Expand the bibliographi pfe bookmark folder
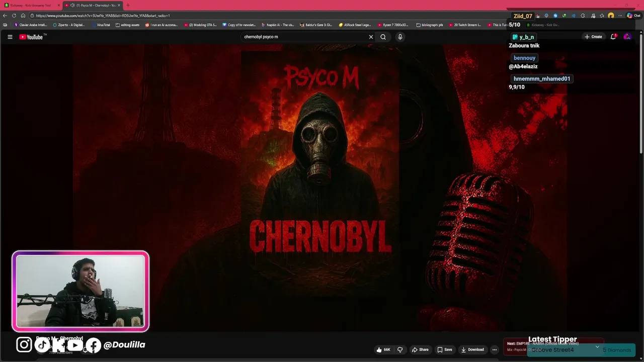Viewport: 644px width, 362px height. pos(430,25)
